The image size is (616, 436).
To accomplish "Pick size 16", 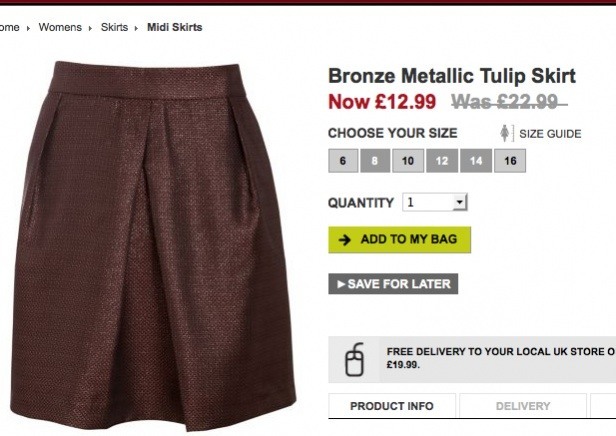I will click(x=510, y=160).
